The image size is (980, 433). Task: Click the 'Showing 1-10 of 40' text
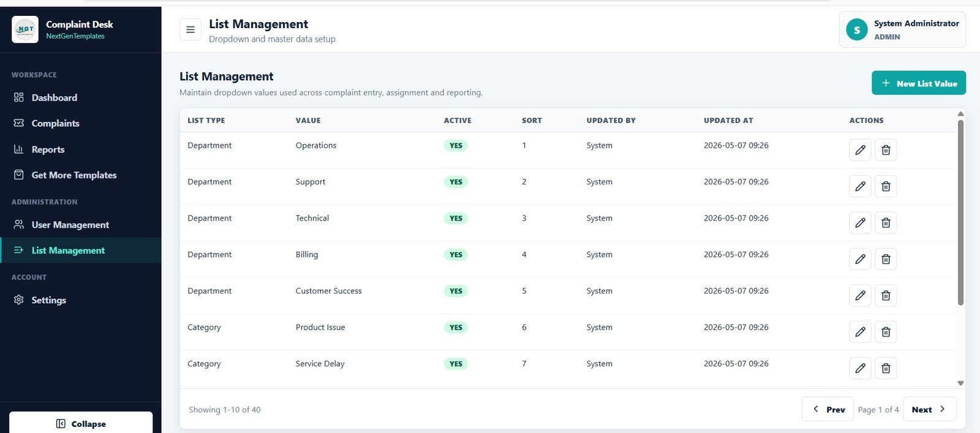pyautogui.click(x=225, y=410)
